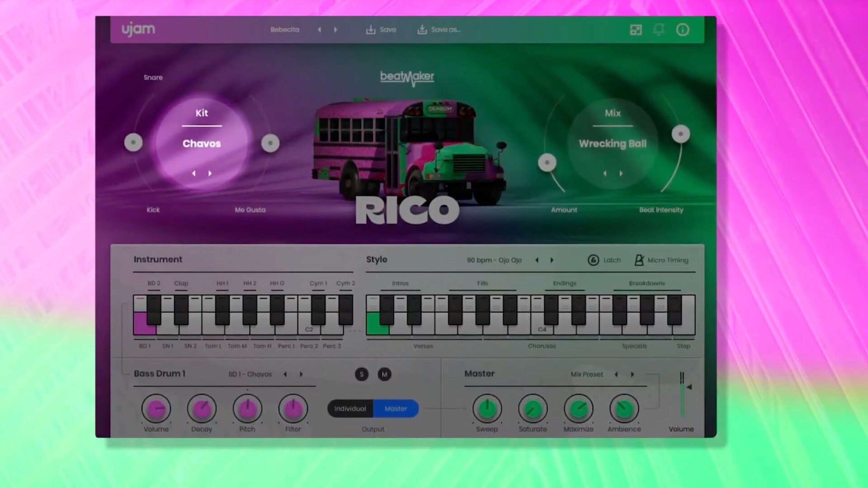Click the Ambience knob

pyautogui.click(x=624, y=408)
